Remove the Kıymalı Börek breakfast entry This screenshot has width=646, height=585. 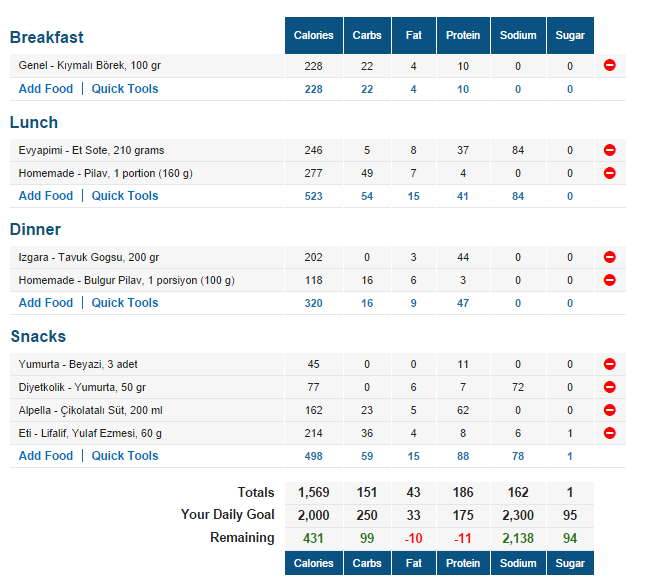[609, 65]
